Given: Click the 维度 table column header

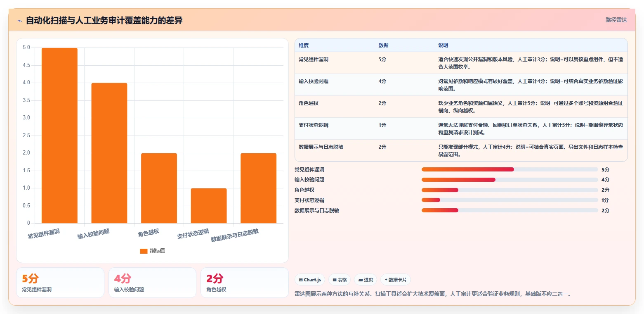Looking at the screenshot, I should [x=304, y=45].
